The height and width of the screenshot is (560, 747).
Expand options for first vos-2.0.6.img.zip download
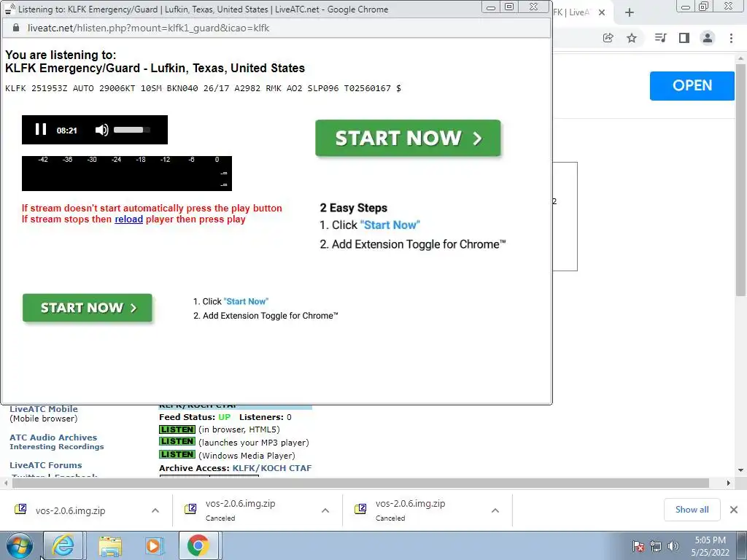click(x=155, y=510)
